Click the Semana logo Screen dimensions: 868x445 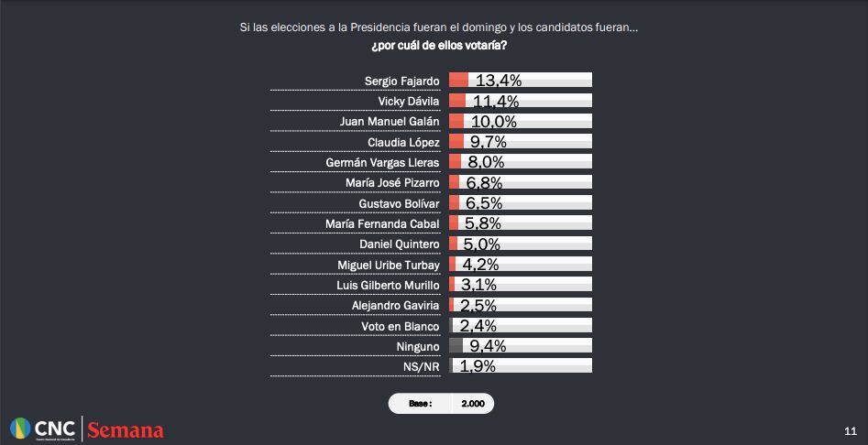126,429
